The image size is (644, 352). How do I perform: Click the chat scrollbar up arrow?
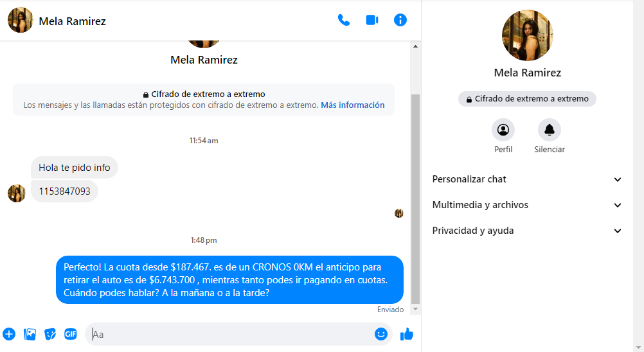415,46
